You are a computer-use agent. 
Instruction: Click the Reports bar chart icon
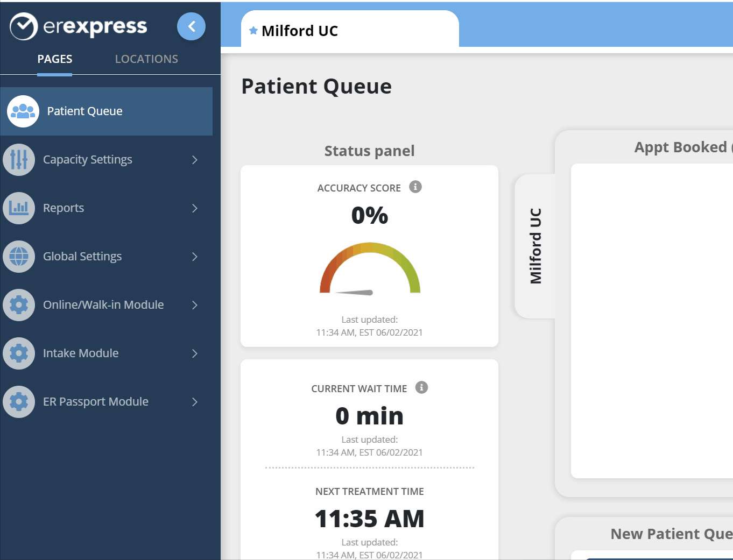point(19,208)
